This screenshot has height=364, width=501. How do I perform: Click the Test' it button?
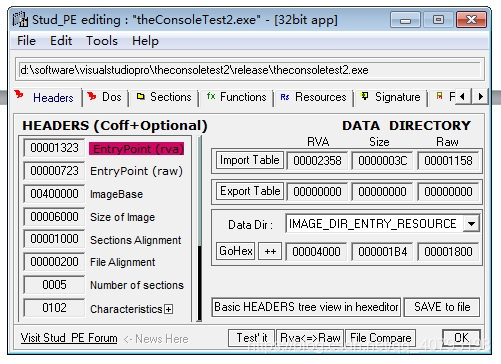point(252,338)
